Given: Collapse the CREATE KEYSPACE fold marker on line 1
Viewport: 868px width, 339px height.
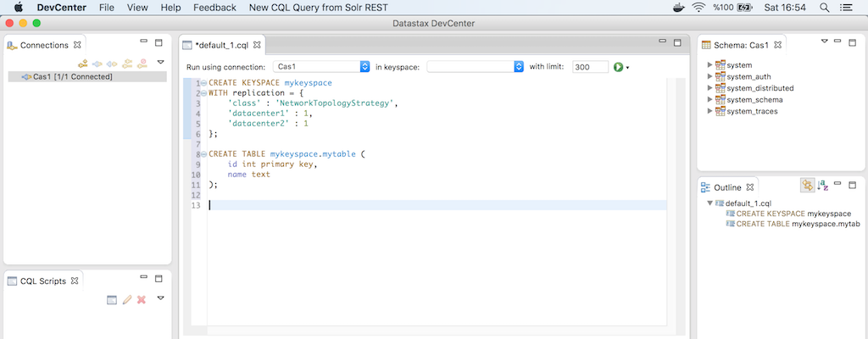Looking at the screenshot, I should click(203, 83).
